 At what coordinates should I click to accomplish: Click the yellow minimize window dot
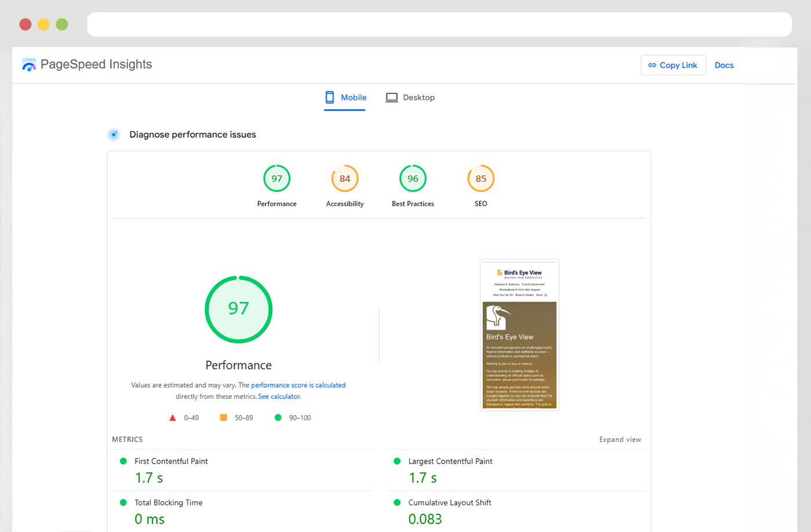(x=43, y=24)
